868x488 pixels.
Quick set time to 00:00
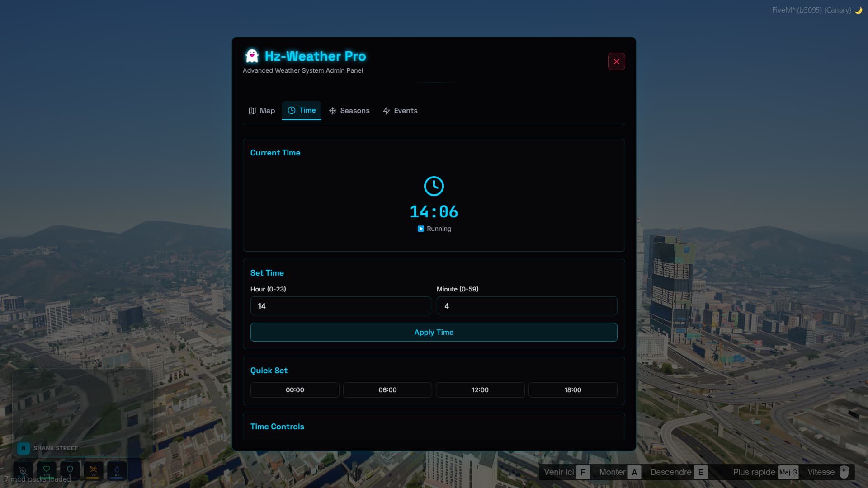coord(295,390)
